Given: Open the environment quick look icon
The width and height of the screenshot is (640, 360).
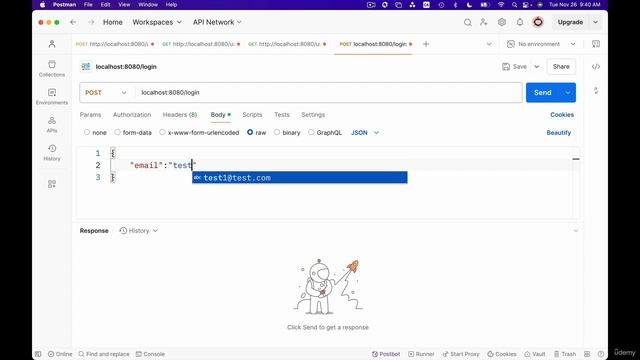Looking at the screenshot, I should [x=596, y=44].
